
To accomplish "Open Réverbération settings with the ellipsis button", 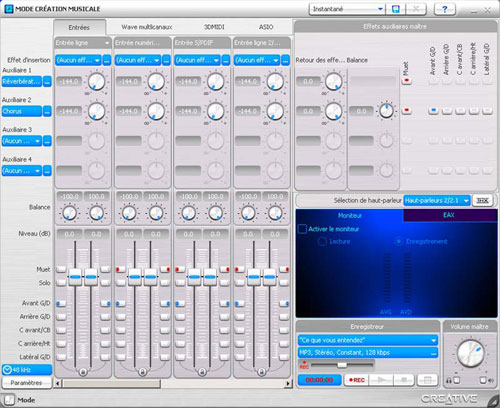I will click(47, 81).
